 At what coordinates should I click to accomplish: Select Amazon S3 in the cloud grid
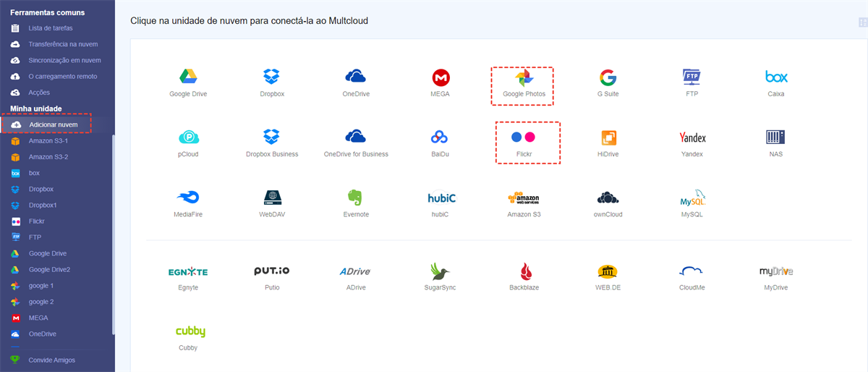[524, 198]
